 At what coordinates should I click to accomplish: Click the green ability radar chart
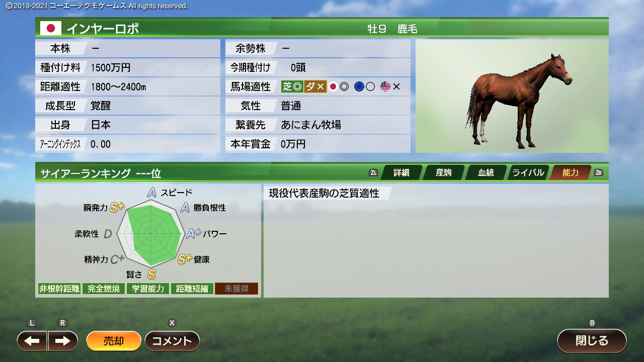click(151, 234)
